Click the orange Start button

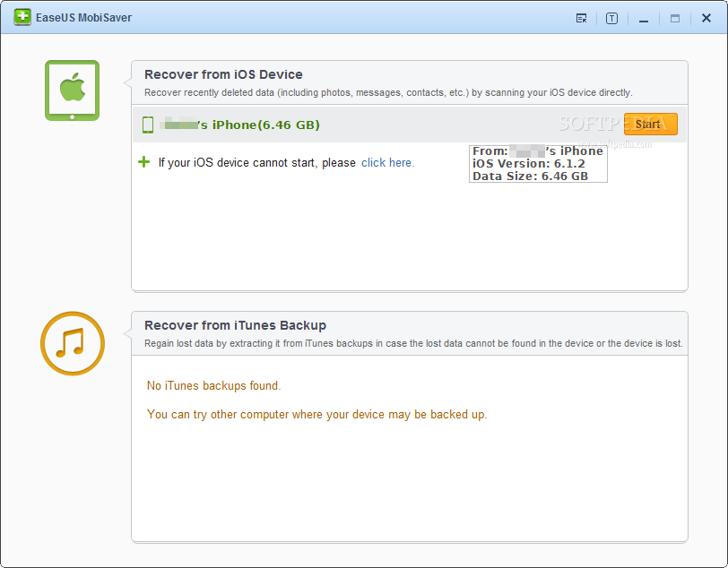click(651, 124)
